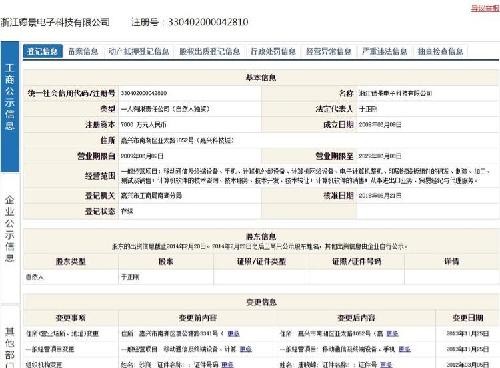Viewport: 500px width, 368px height.
Task: Open the 股权出质登记信息 tab
Action: pyautogui.click(x=210, y=51)
